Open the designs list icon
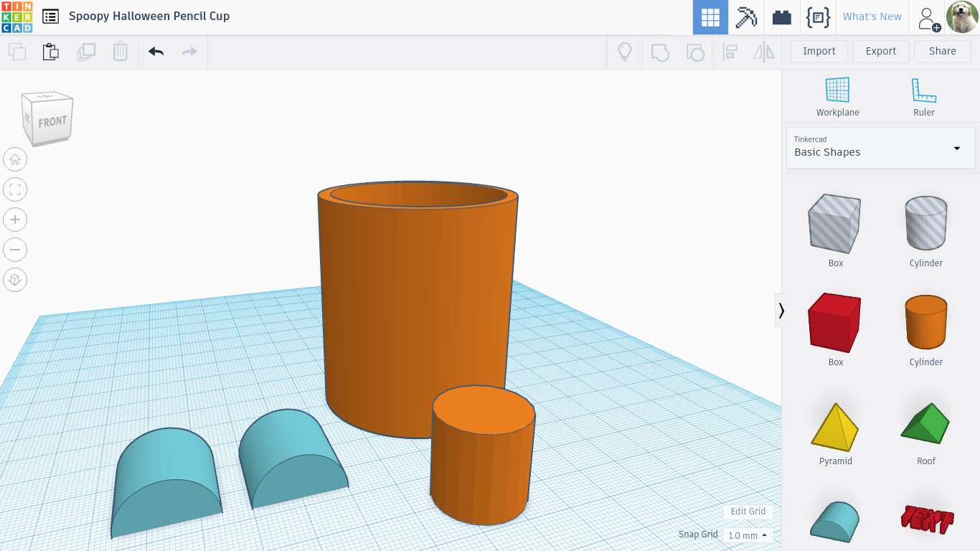The height and width of the screenshot is (551, 980). (x=50, y=16)
